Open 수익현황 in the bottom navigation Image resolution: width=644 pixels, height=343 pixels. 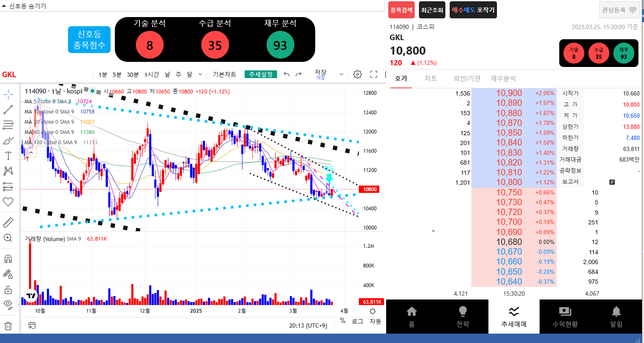[x=565, y=317]
